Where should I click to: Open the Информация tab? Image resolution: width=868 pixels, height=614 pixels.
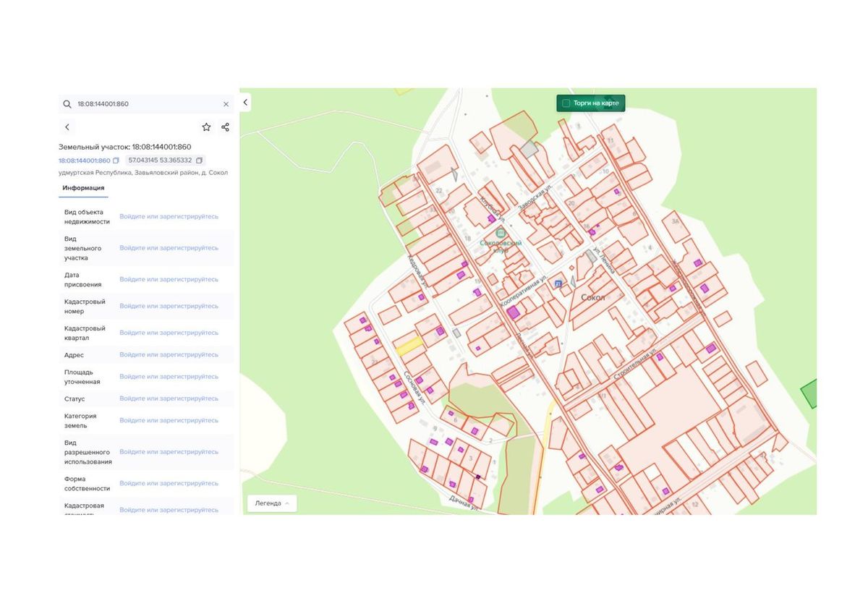pos(83,188)
